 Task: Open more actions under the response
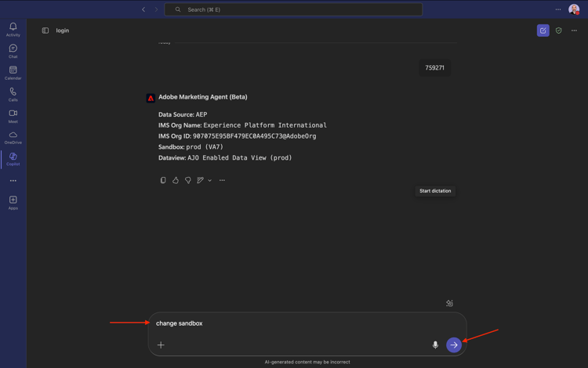pos(222,180)
